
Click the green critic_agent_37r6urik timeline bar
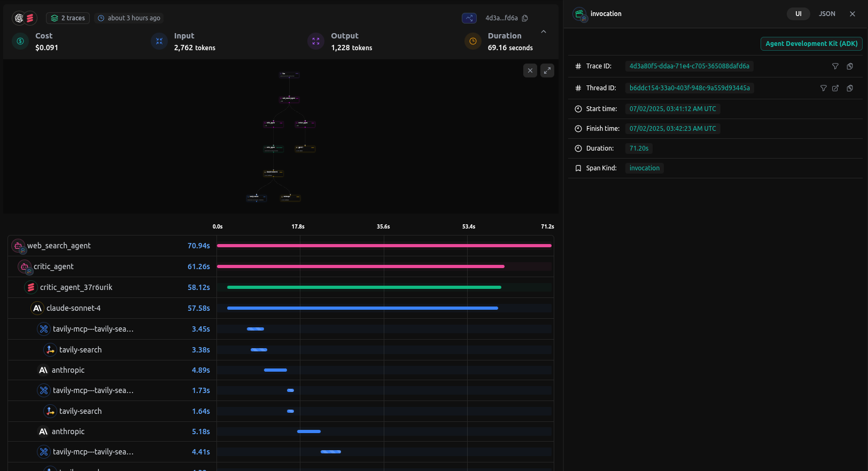[x=363, y=287]
